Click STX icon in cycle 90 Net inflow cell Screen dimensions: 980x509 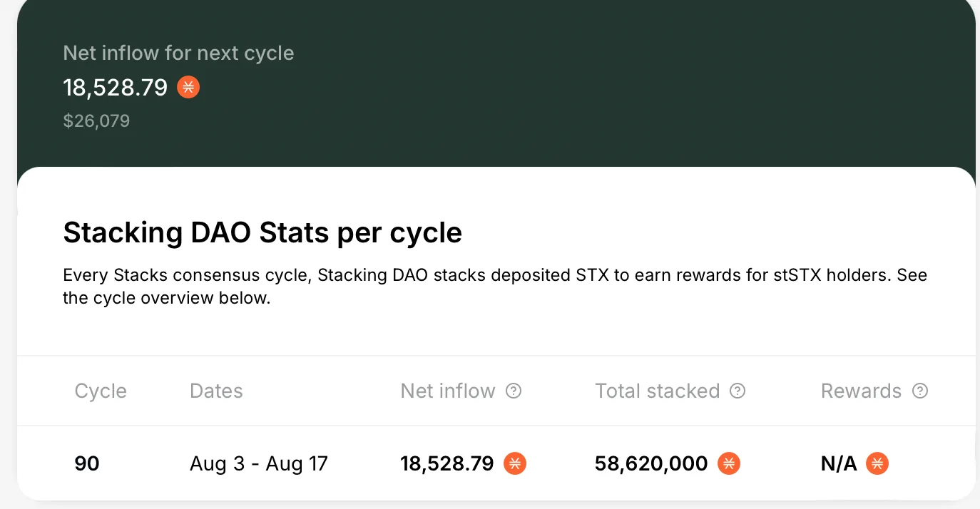(x=515, y=463)
